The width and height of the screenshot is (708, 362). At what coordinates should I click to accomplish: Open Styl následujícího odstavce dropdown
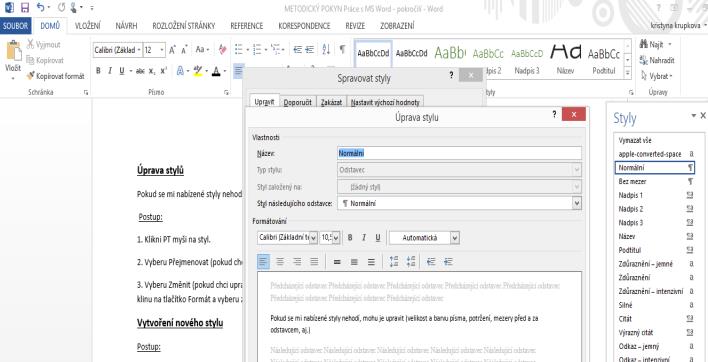click(577, 204)
